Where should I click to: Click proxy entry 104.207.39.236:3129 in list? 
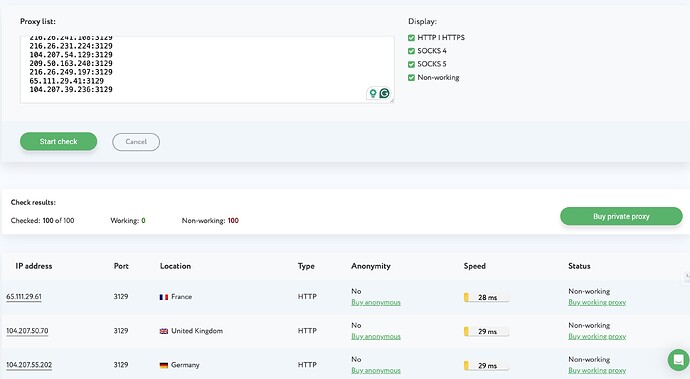(x=71, y=89)
